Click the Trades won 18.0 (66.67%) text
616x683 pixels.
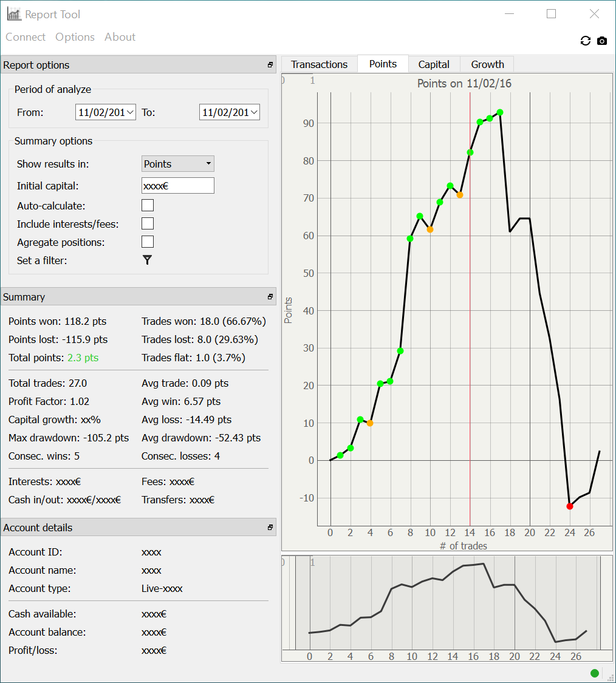point(204,321)
